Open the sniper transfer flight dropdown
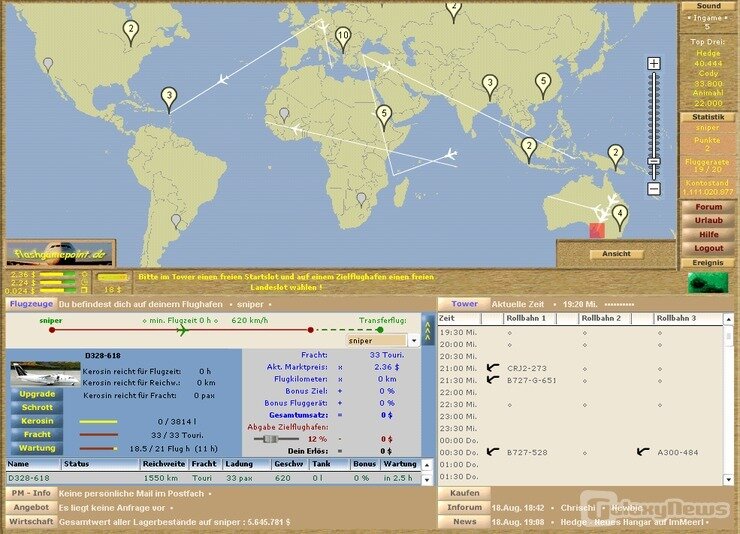This screenshot has height=534, width=740. [x=414, y=340]
